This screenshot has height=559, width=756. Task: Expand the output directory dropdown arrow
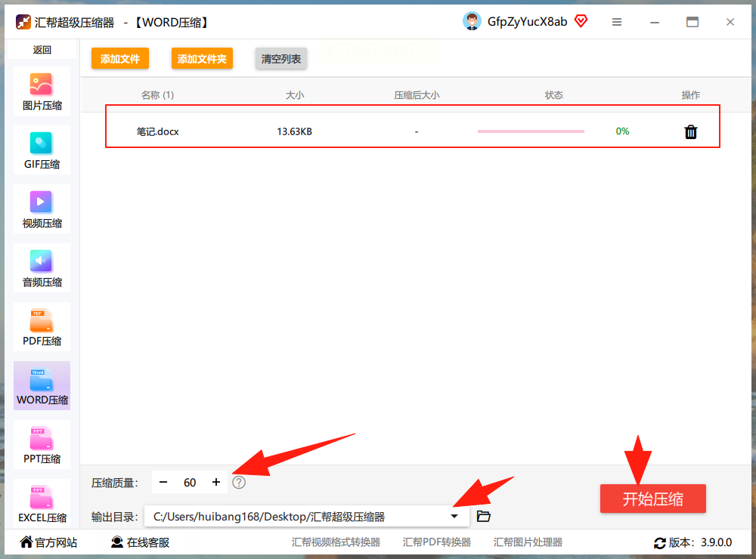[454, 517]
